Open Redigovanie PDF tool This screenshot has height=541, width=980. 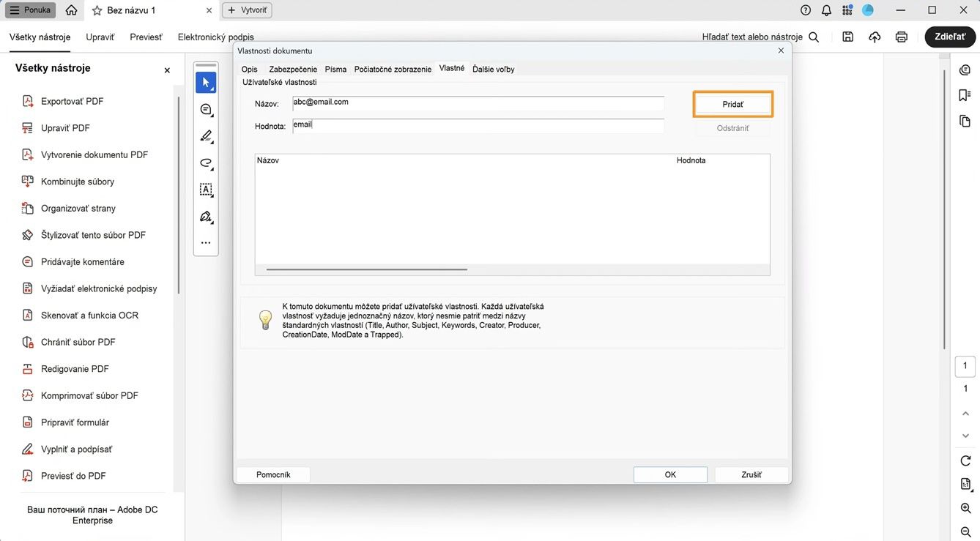75,369
